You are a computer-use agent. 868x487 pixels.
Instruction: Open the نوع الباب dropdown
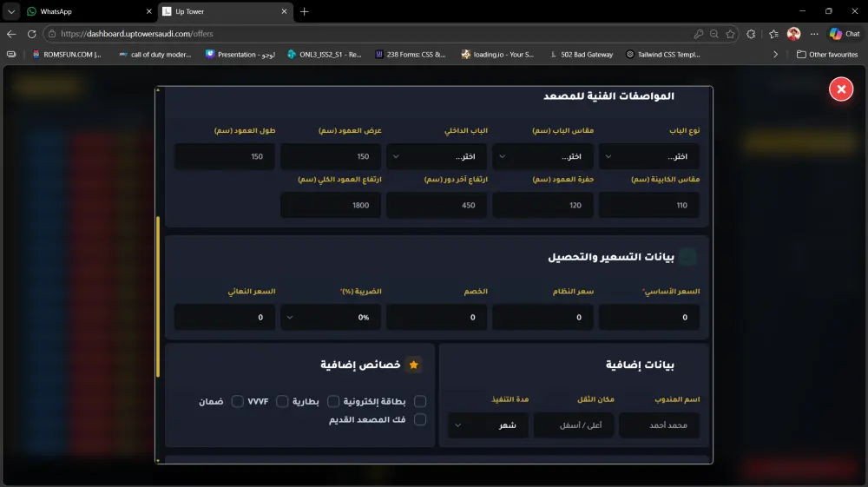coord(648,156)
